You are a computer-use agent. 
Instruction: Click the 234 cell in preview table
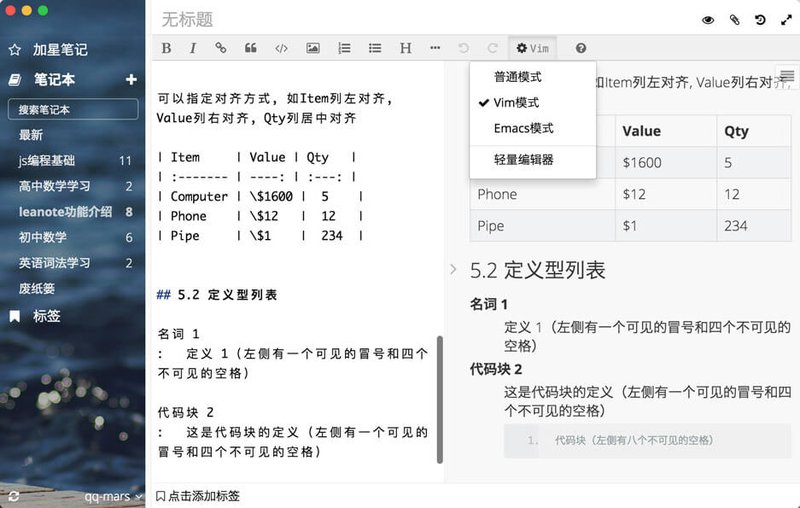click(754, 226)
